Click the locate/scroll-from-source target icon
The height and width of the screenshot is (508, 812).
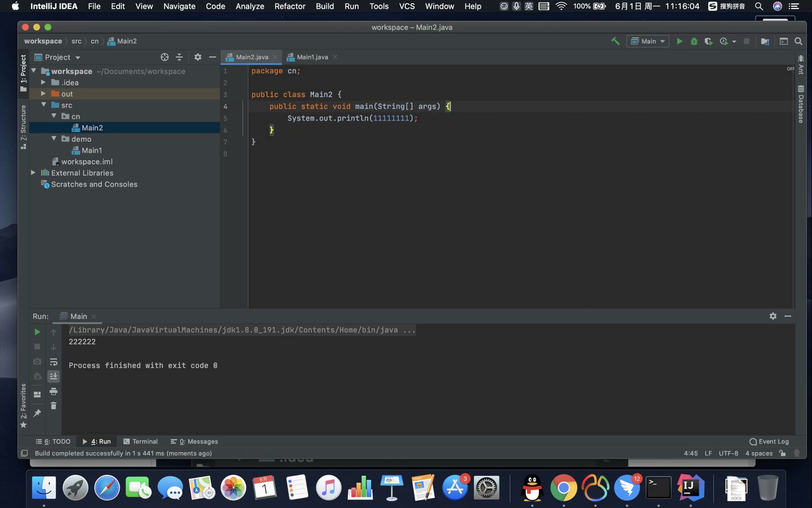pyautogui.click(x=164, y=57)
